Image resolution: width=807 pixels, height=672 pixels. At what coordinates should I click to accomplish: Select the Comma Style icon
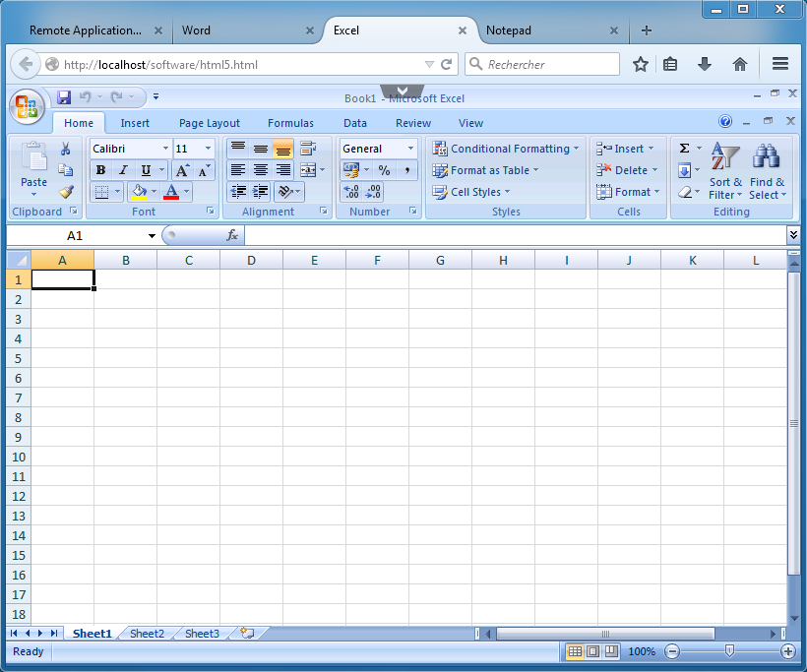click(x=405, y=169)
